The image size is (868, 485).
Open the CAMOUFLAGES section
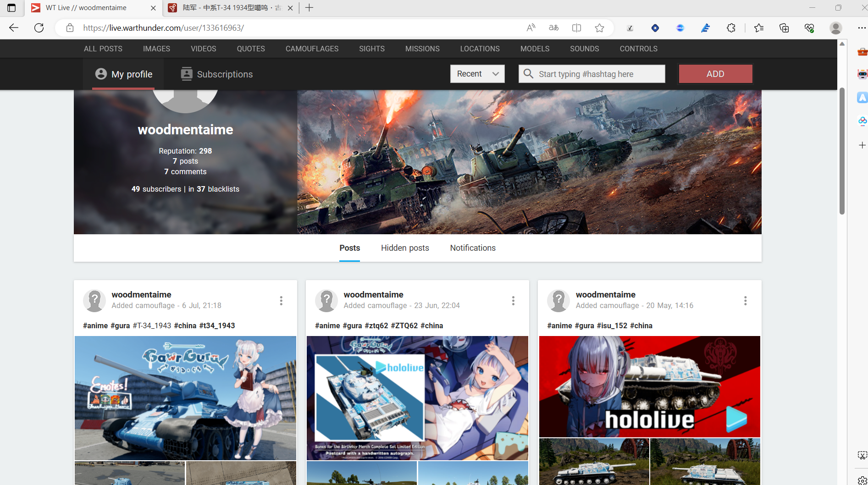(312, 49)
